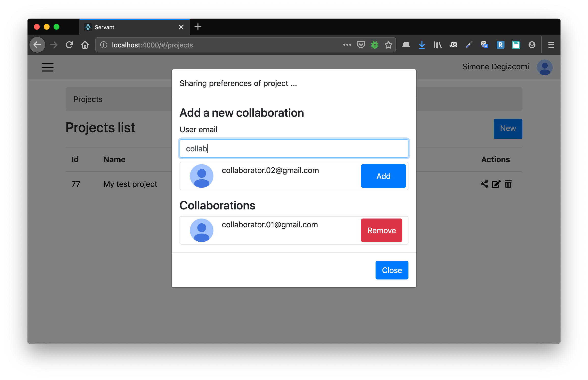Show site information for localhost
The height and width of the screenshot is (380, 588).
104,45
